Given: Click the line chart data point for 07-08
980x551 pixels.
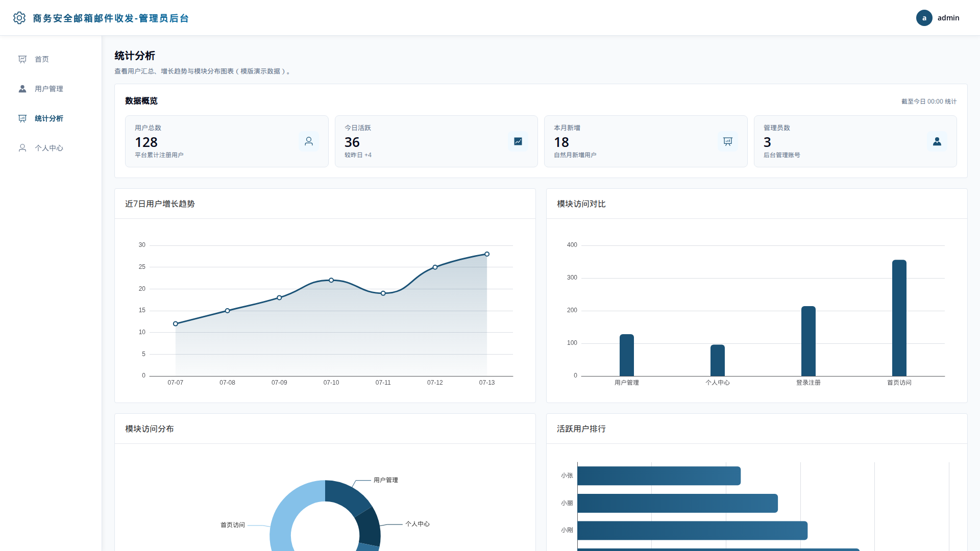Looking at the screenshot, I should tap(228, 311).
